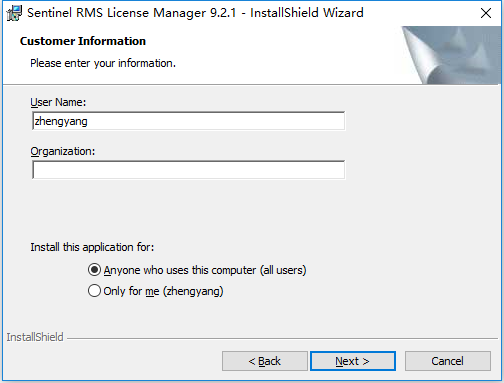Screen dimensions: 504x383
Task: Click the 'Customer Information' heading
Action: (83, 41)
